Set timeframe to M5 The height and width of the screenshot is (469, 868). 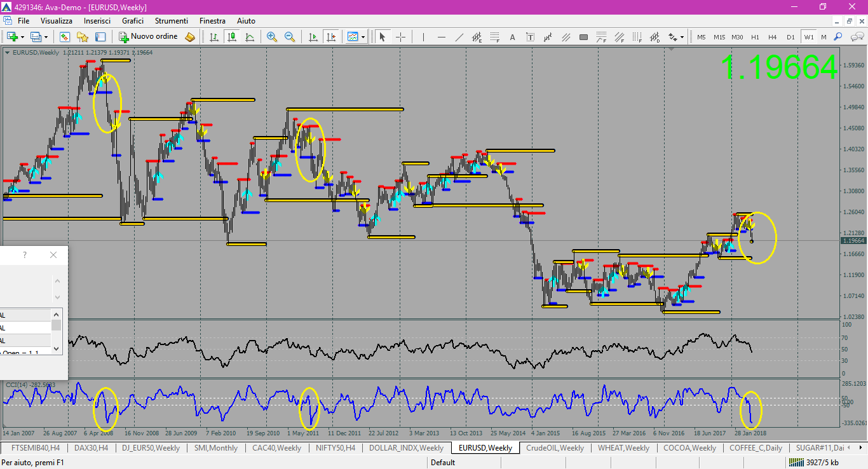(x=701, y=37)
